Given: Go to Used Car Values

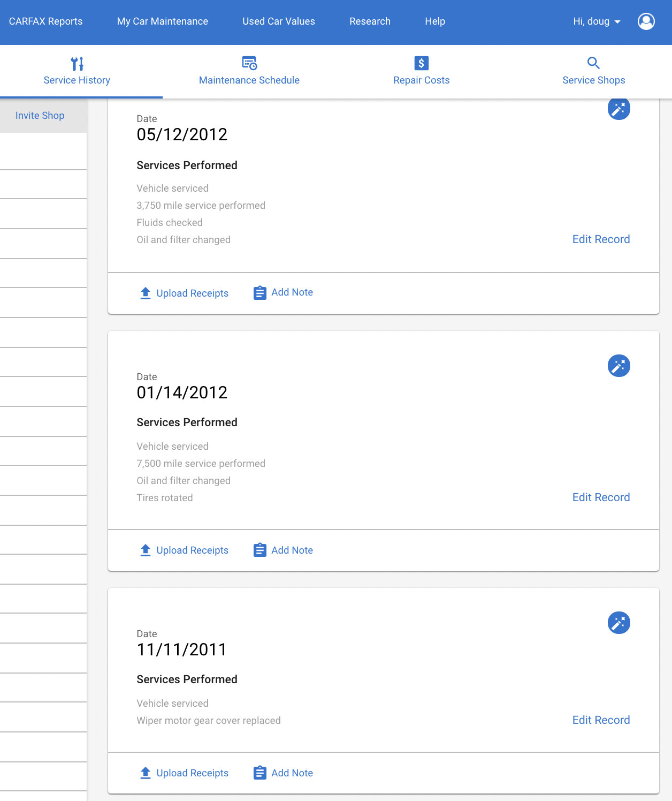Looking at the screenshot, I should [x=279, y=21].
